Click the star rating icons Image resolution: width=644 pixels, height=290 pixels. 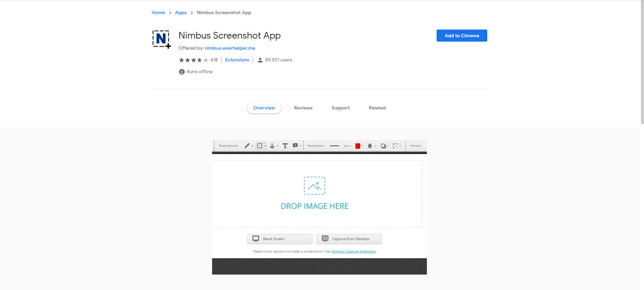[x=194, y=60]
